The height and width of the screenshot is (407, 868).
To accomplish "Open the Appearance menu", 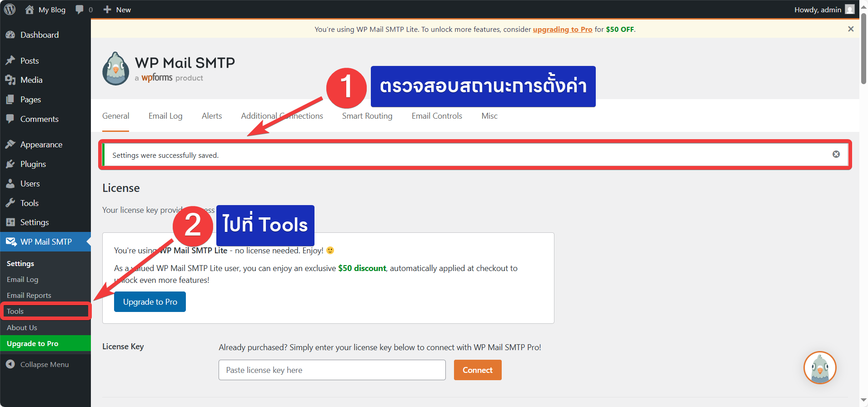I will [x=41, y=145].
